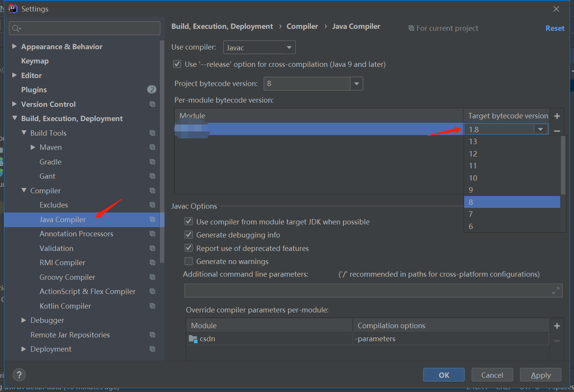574x392 pixels.
Task: Click project-level icon beside Annotation Processors
Action: [x=153, y=234]
